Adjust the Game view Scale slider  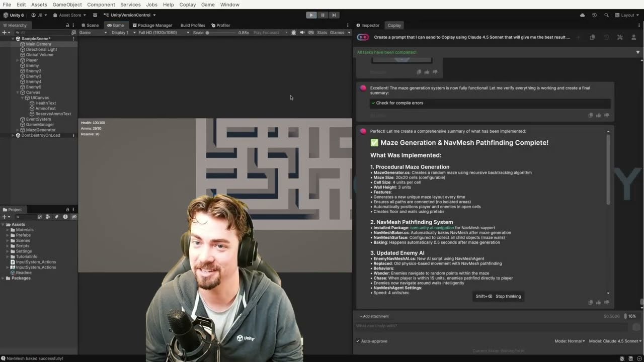221,33
